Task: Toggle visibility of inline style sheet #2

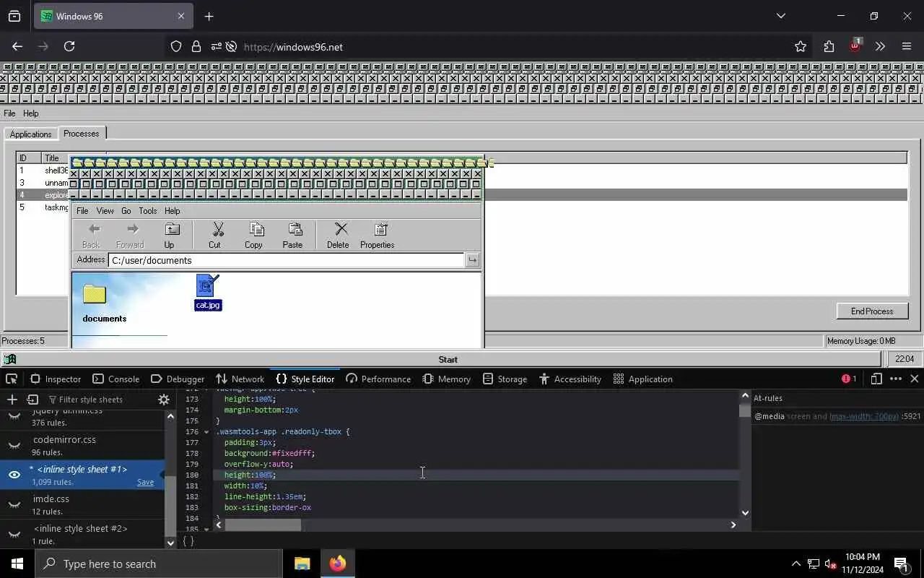Action: click(x=14, y=534)
